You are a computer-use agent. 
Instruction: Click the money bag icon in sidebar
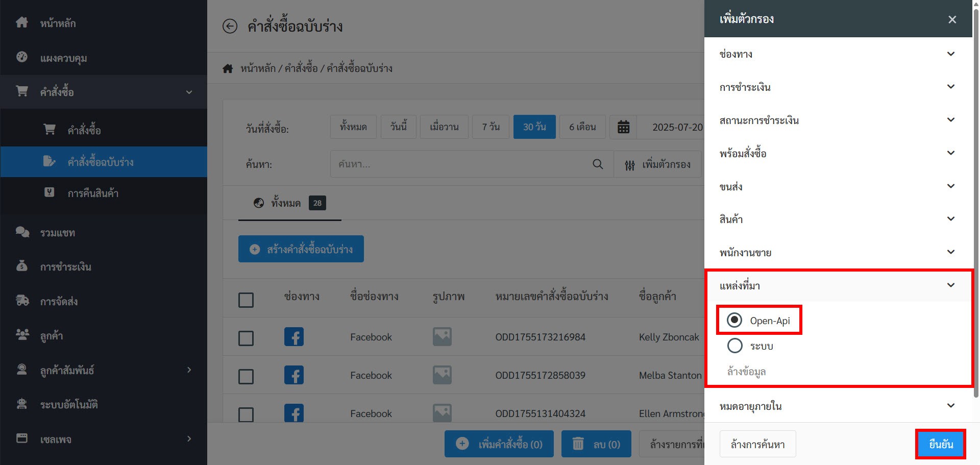point(22,265)
